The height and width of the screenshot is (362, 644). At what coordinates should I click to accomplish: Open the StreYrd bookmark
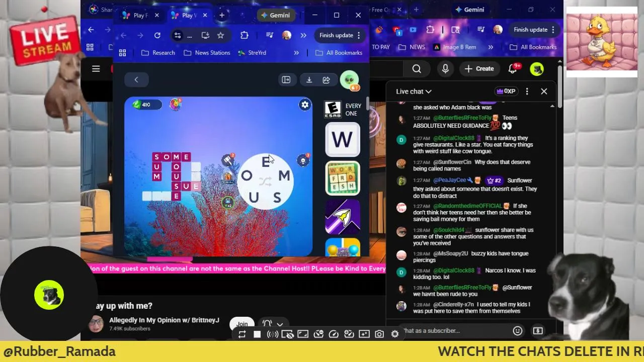tap(252, 53)
